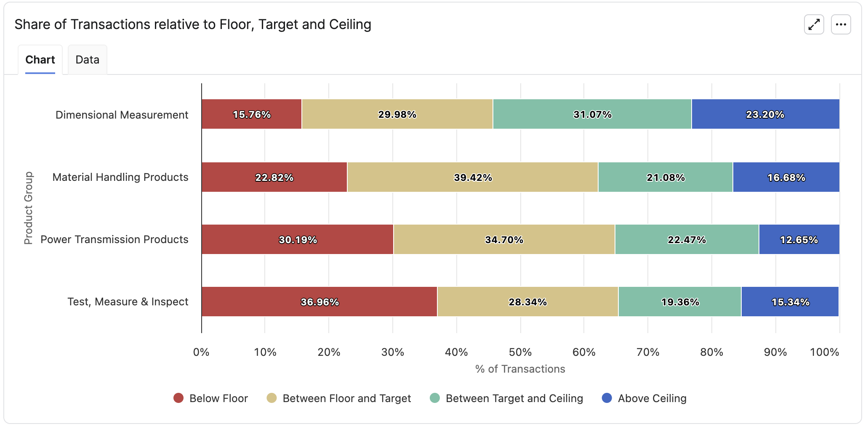Viewport: 868px width, 429px height.
Task: Select the Chart tab
Action: coord(40,60)
